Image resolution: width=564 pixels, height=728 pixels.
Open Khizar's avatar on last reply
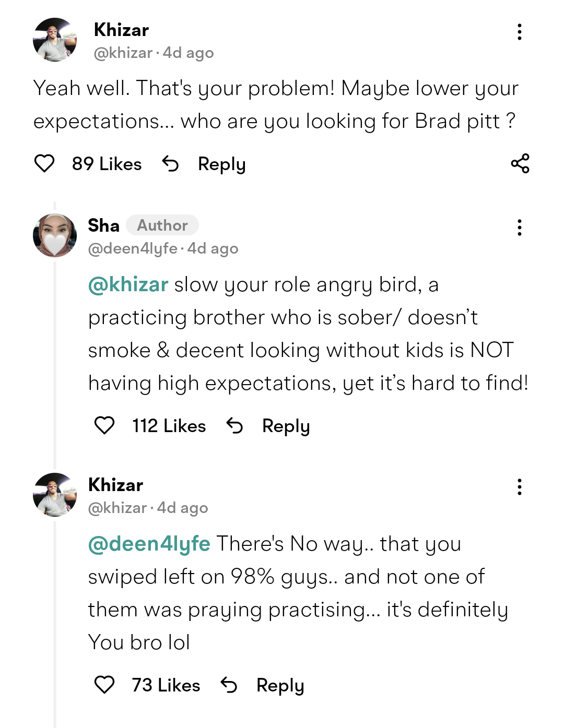pyautogui.click(x=55, y=495)
